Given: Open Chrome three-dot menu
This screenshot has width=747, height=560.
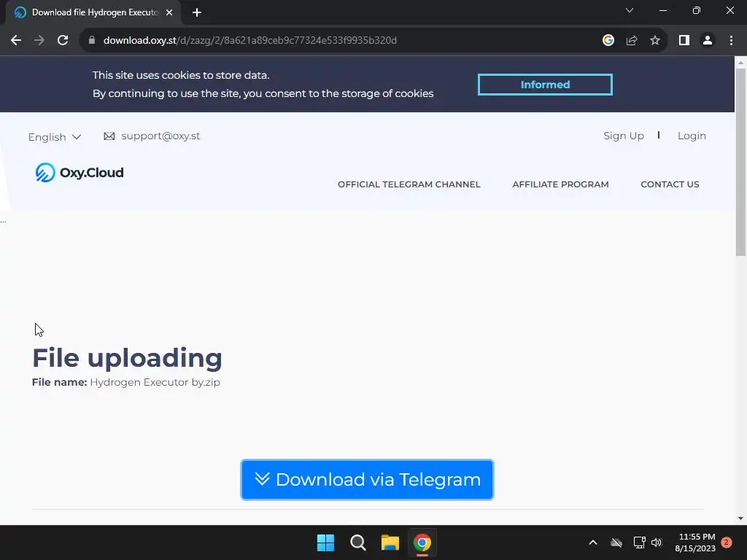Looking at the screenshot, I should 731,41.
